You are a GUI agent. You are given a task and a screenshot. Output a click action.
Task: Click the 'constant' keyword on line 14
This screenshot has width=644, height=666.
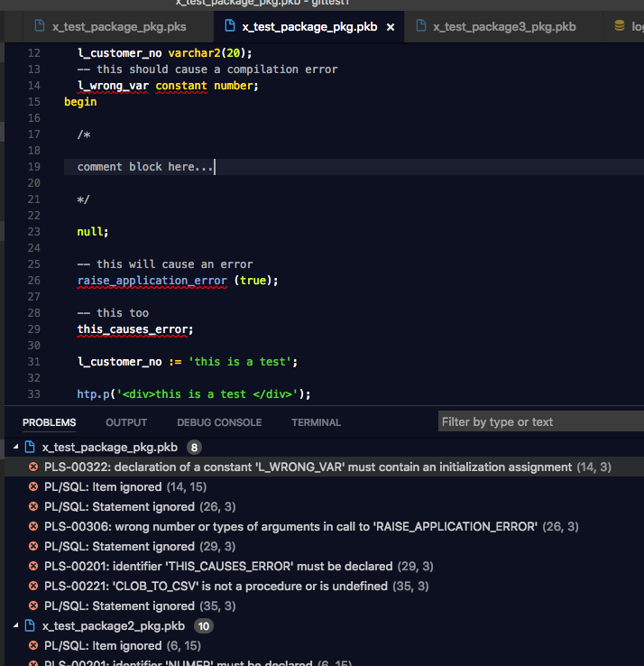[181, 86]
